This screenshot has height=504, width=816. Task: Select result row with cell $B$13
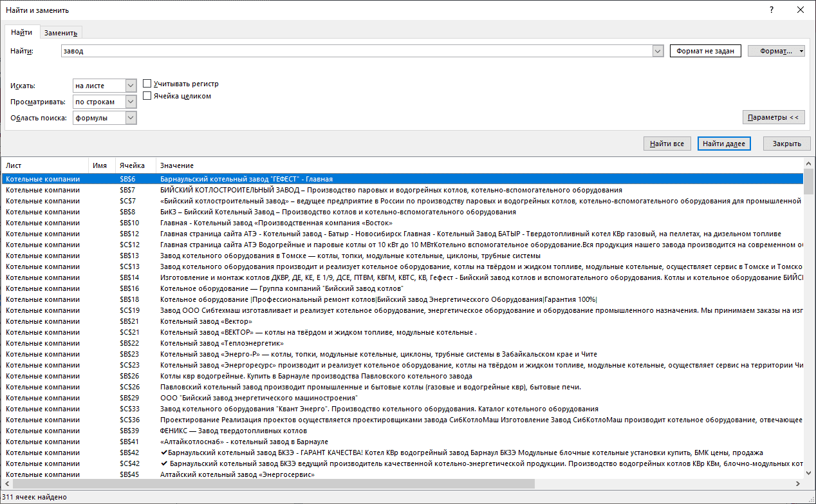coord(402,256)
